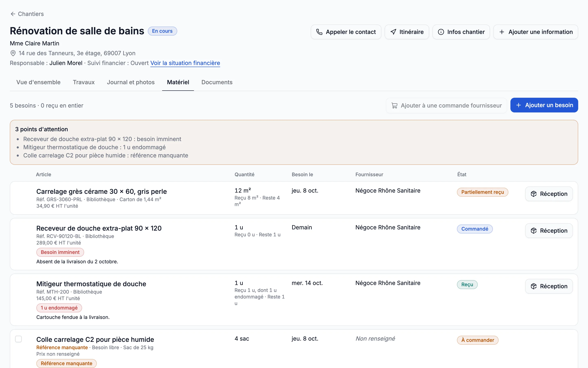Click the Réception label for Mitigeur thermostatique
Viewport: 588px width, 368px height.
point(553,286)
